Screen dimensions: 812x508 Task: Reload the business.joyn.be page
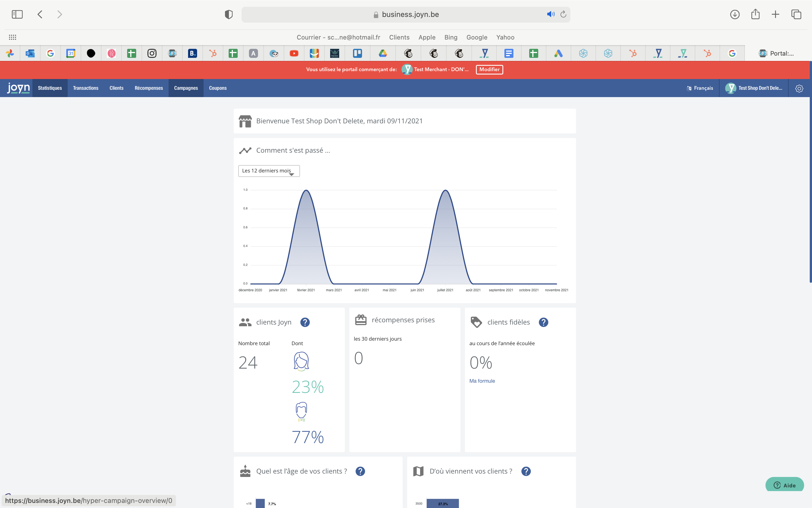(x=563, y=14)
